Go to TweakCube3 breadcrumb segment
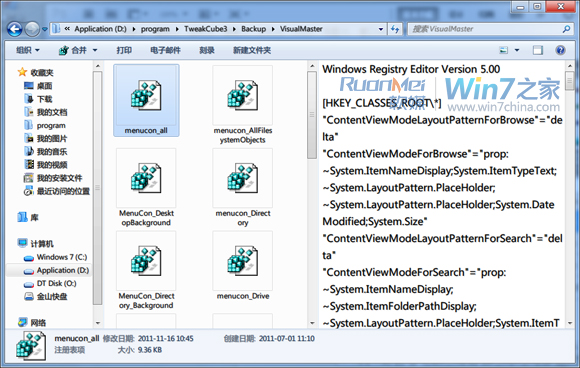Viewport: 580px width, 368px height. (206, 29)
